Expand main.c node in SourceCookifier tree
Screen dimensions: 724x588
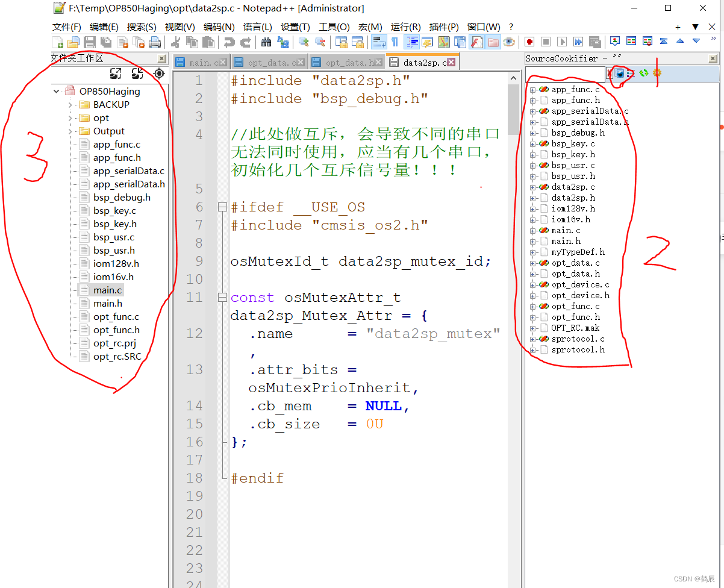point(532,231)
